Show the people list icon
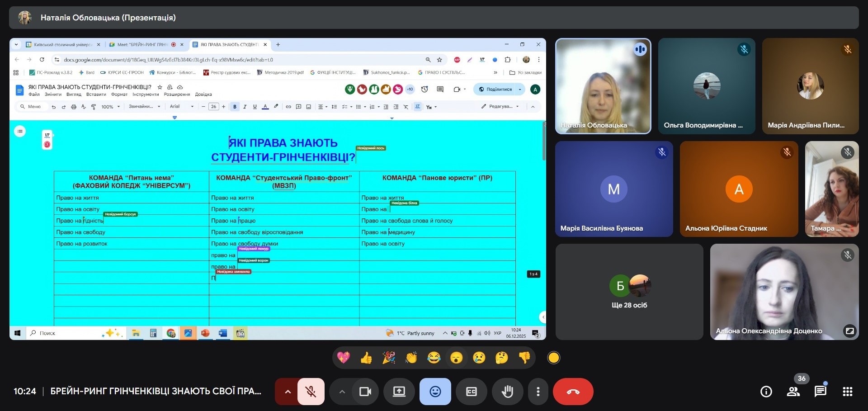The height and width of the screenshot is (411, 868). point(793,392)
